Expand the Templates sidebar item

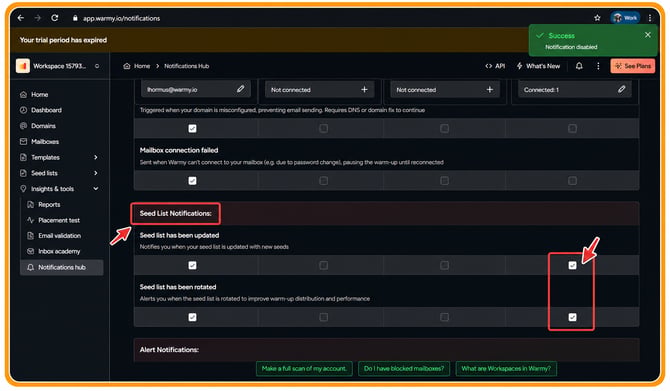click(61, 157)
